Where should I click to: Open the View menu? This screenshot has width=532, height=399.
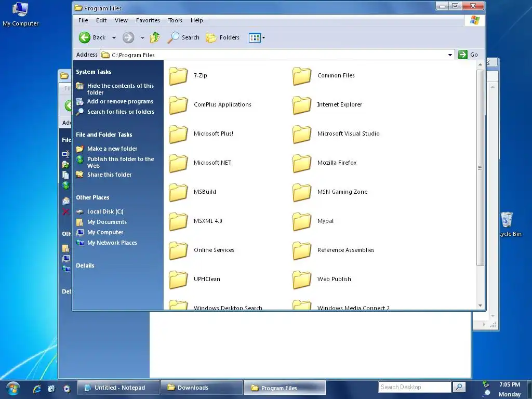coord(121,20)
